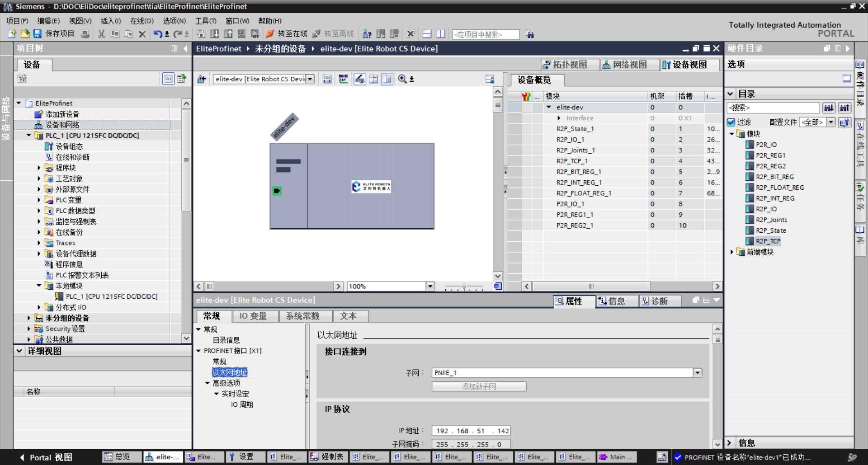Click the 添加新子网 button
This screenshot has width=868, height=465.
coord(479,387)
